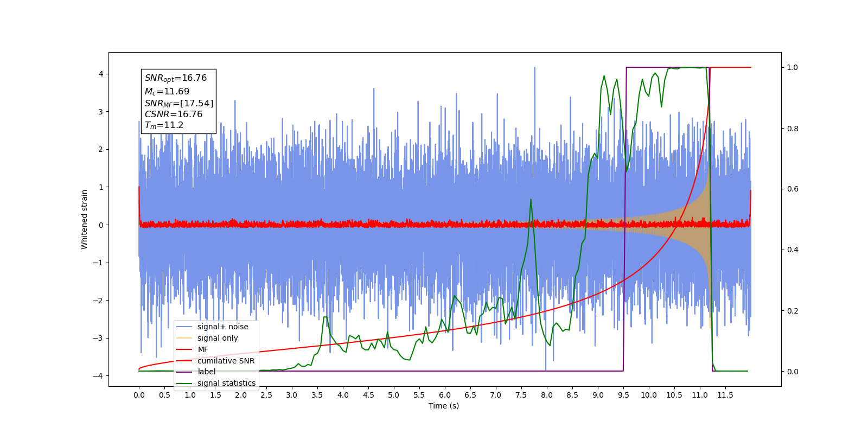Click left y-axis tick label 4
The width and height of the screenshot is (868, 434).
pyautogui.click(x=101, y=74)
